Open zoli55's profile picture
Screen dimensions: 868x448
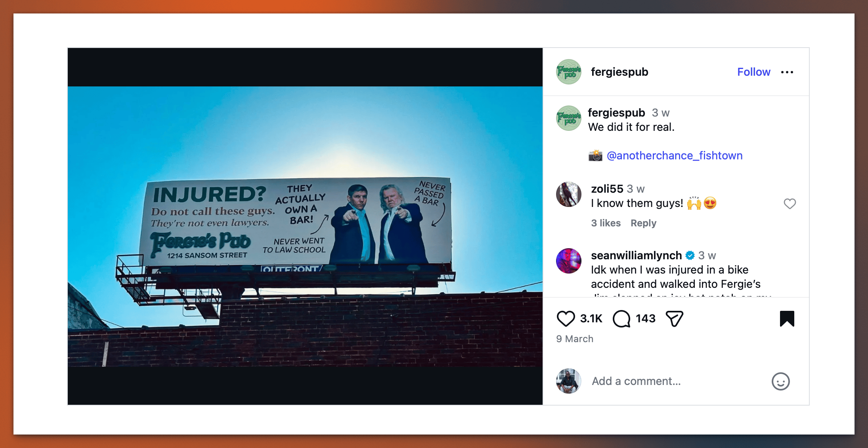[569, 194]
